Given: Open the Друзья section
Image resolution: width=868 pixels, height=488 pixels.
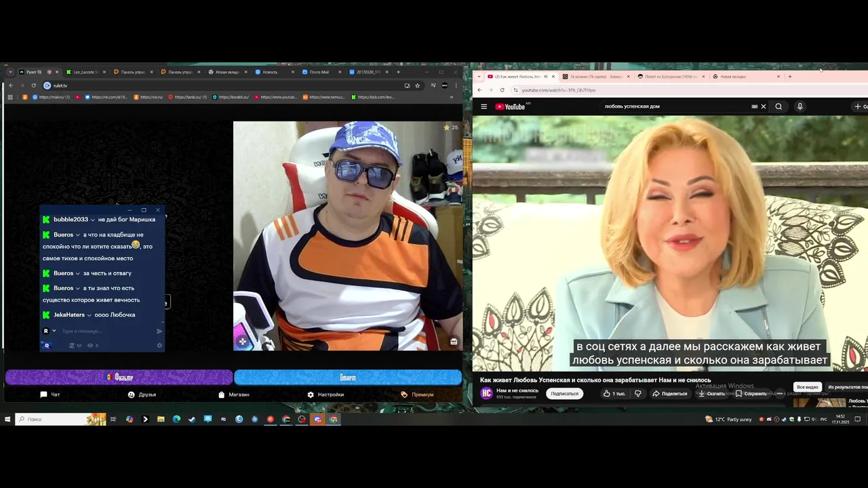Looking at the screenshot, I should pyautogui.click(x=142, y=394).
